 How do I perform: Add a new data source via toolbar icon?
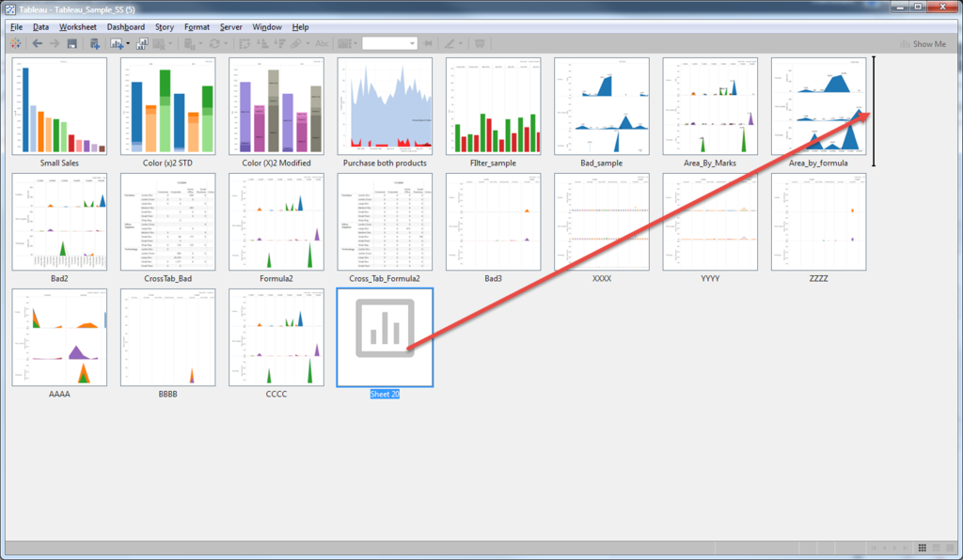pyautogui.click(x=95, y=43)
